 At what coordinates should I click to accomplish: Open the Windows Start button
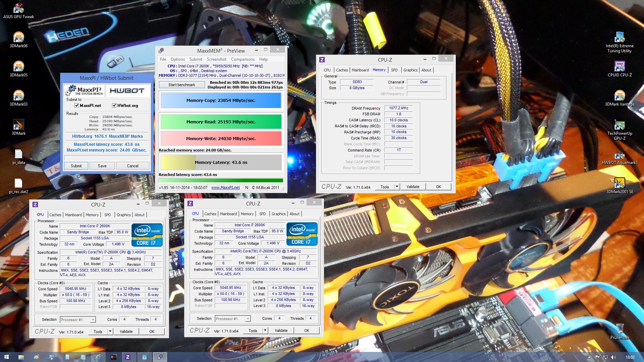coord(6,357)
